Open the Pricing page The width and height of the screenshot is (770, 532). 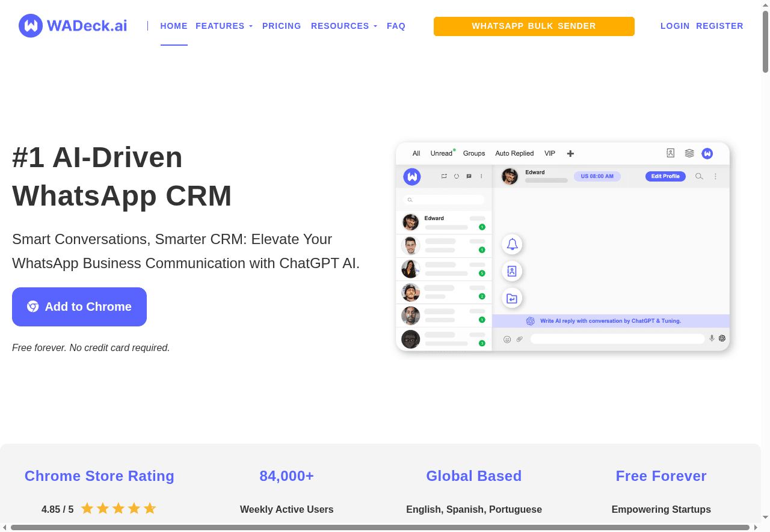pyautogui.click(x=282, y=26)
